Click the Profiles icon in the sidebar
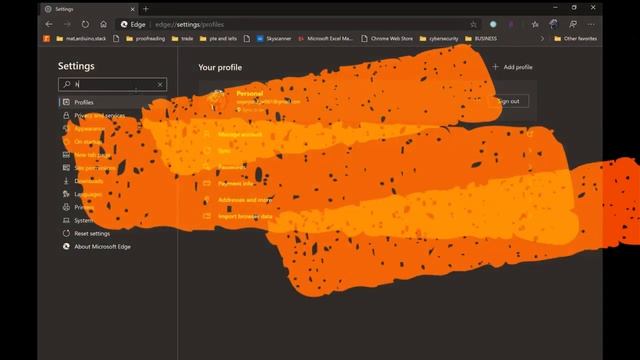Screen dimensions: 640x360 pyautogui.click(x=66, y=102)
